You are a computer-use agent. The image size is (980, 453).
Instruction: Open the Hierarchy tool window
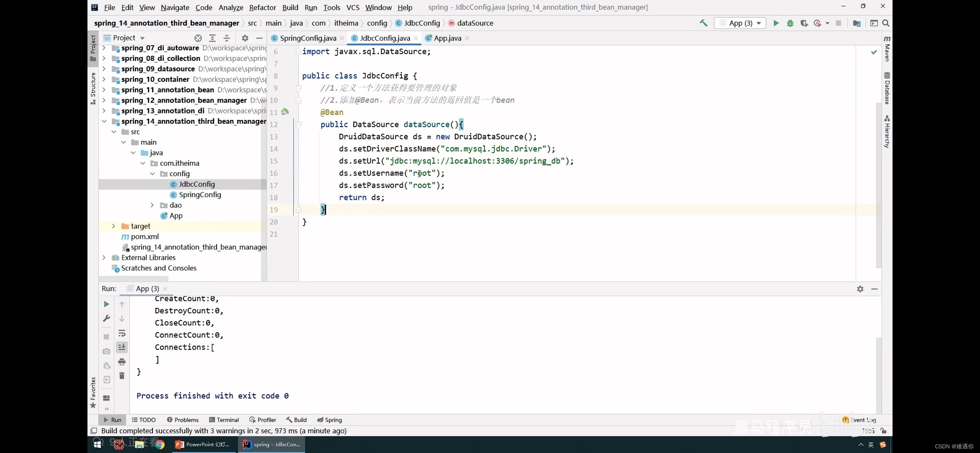pyautogui.click(x=887, y=132)
